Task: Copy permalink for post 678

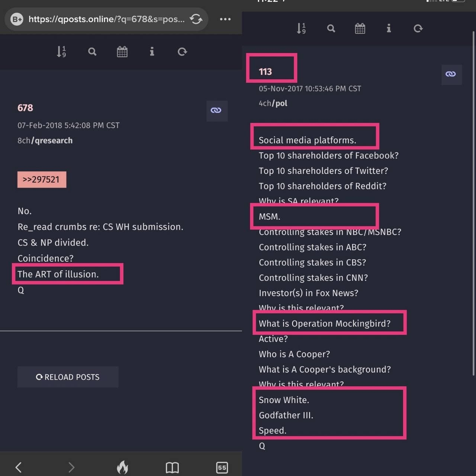Action: tap(217, 110)
